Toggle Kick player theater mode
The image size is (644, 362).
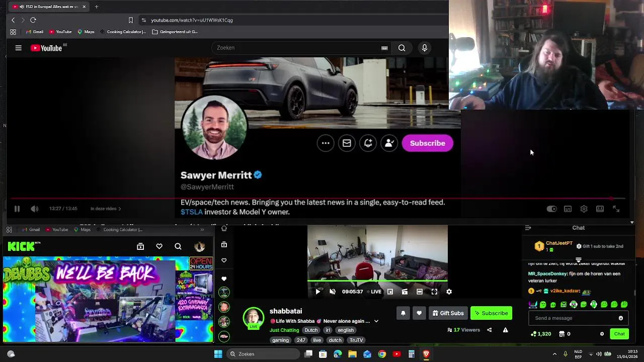420,292
